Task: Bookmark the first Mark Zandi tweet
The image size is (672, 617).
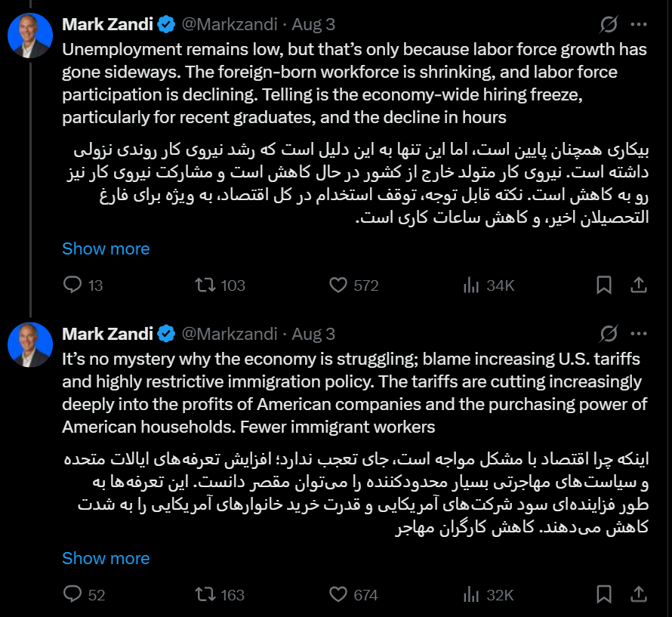Action: 604,285
